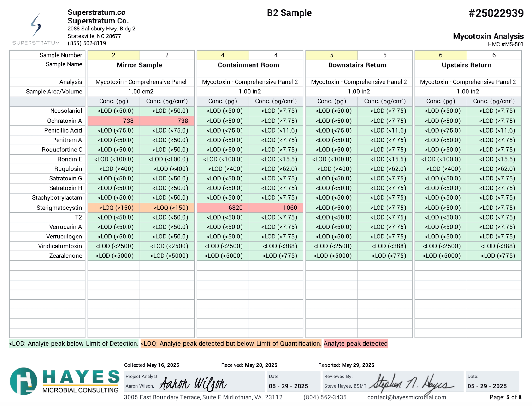
Task: Click the yellow sample number 5 cell
Action: (331, 55)
